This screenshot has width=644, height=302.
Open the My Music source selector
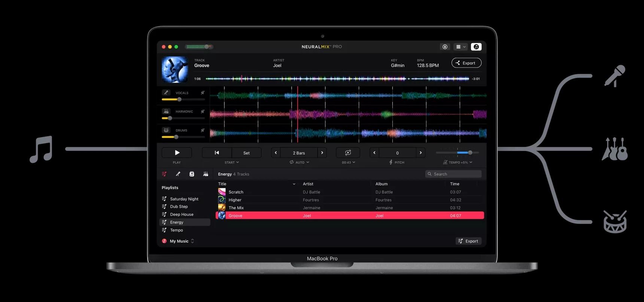click(178, 241)
